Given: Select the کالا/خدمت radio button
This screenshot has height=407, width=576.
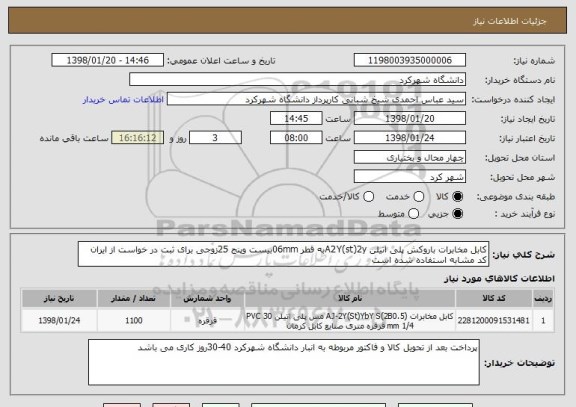Looking at the screenshot, I should [x=368, y=197].
